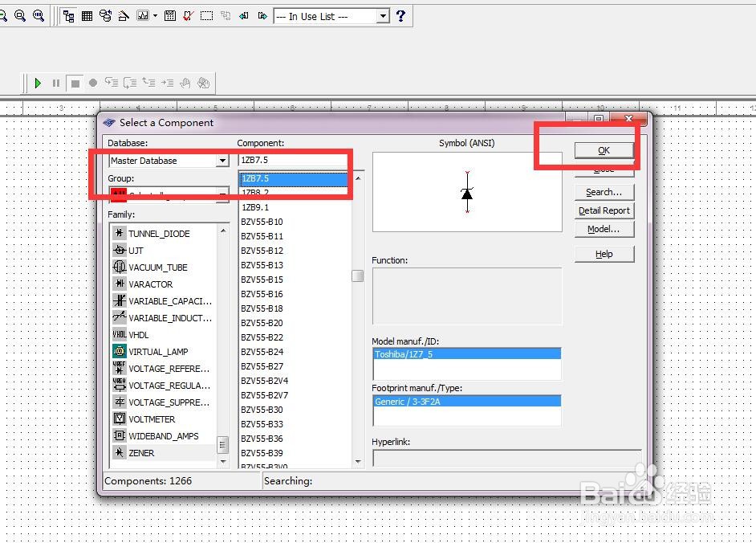This screenshot has height=543, width=756.
Task: Start simulation with green Run button
Action: click(38, 83)
